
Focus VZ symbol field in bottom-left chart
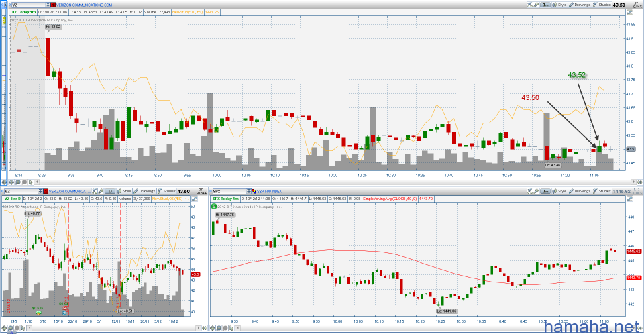point(21,191)
